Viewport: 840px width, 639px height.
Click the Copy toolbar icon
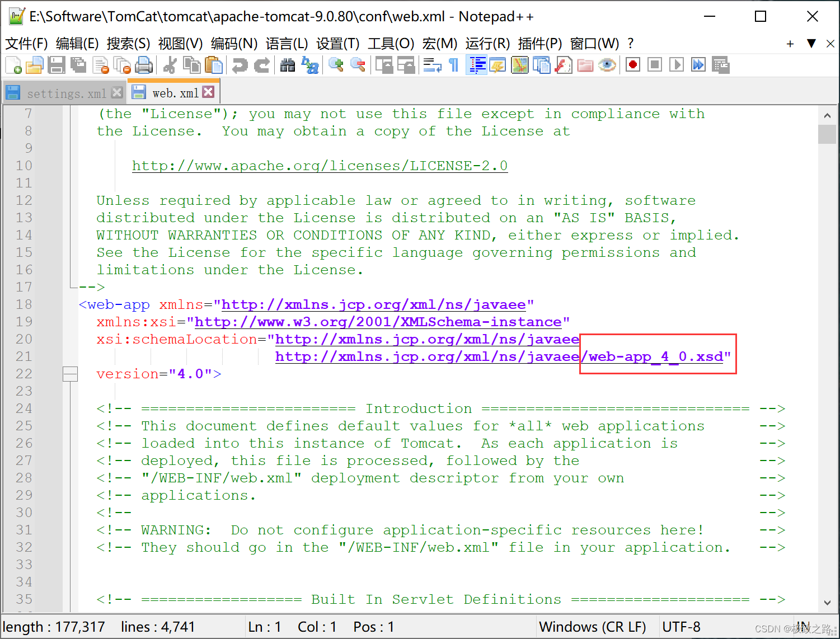click(x=192, y=65)
